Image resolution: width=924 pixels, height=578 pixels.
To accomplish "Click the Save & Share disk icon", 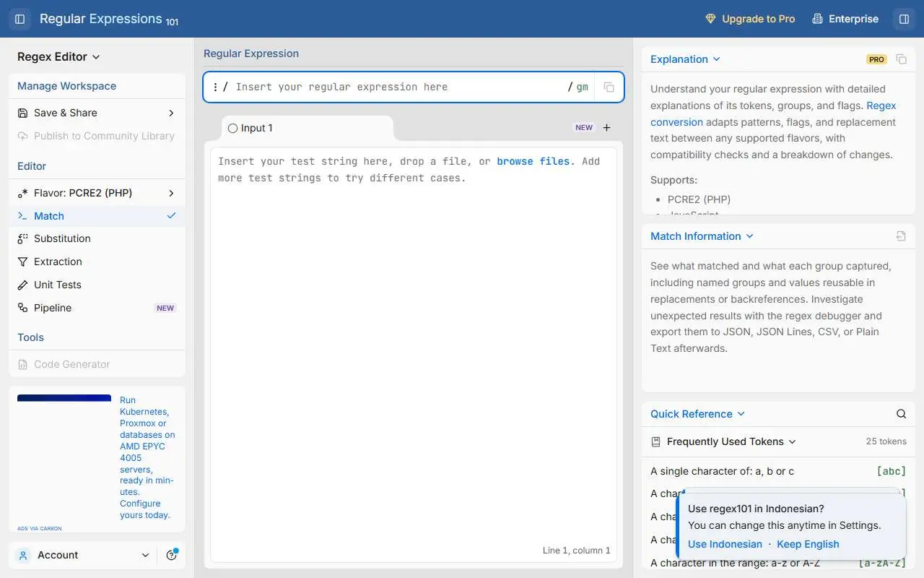I will (22, 113).
